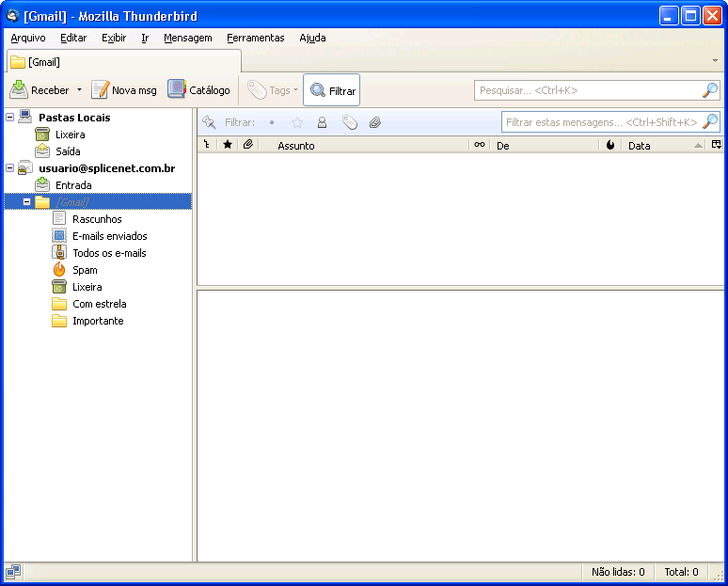Toggle pin to keep filters applied
Image resolution: width=728 pixels, height=586 pixels.
(x=209, y=122)
